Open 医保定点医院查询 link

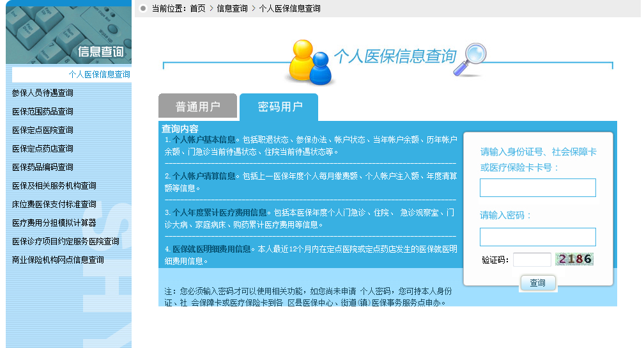[43, 130]
